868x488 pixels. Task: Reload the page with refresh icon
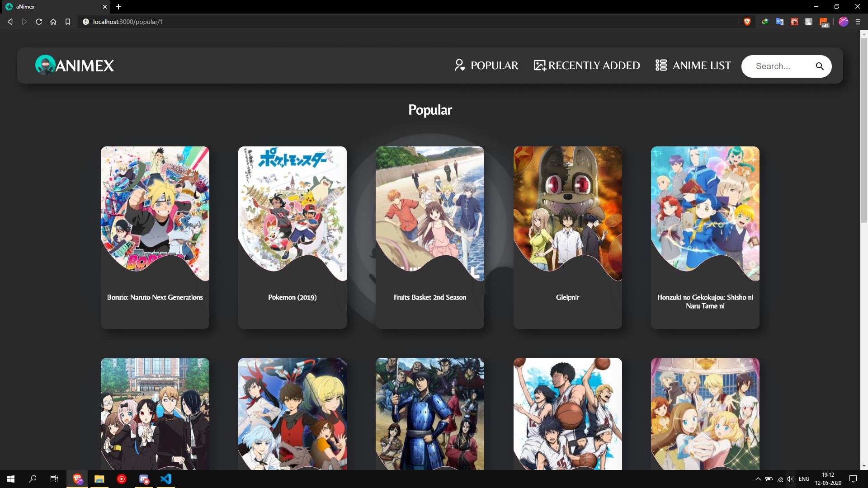point(39,22)
